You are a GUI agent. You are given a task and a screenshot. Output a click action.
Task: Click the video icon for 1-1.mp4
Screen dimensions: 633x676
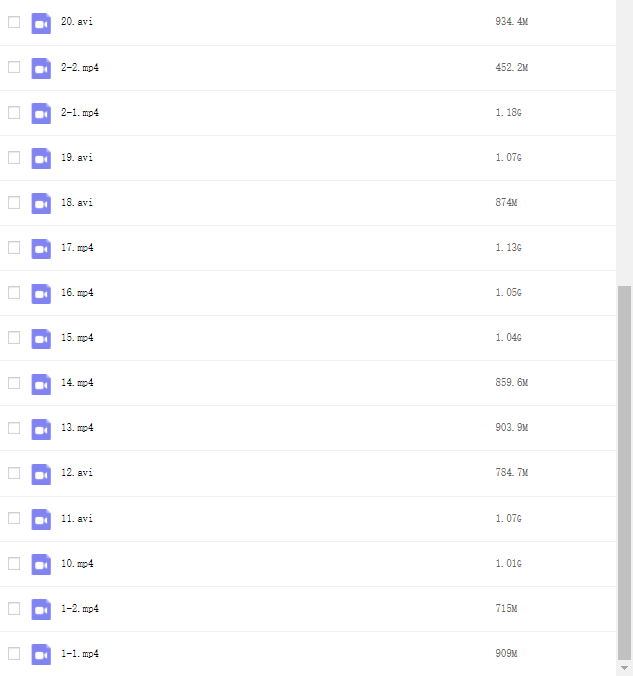pyautogui.click(x=41, y=654)
